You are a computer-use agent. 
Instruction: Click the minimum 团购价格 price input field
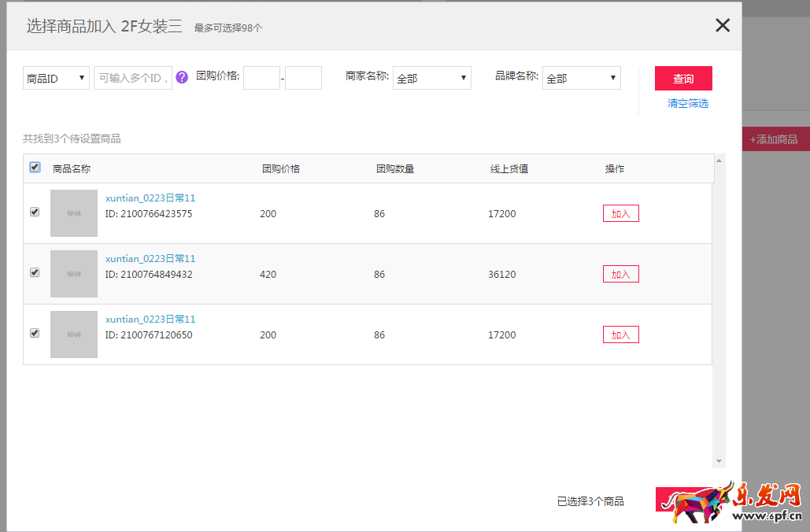pyautogui.click(x=261, y=77)
